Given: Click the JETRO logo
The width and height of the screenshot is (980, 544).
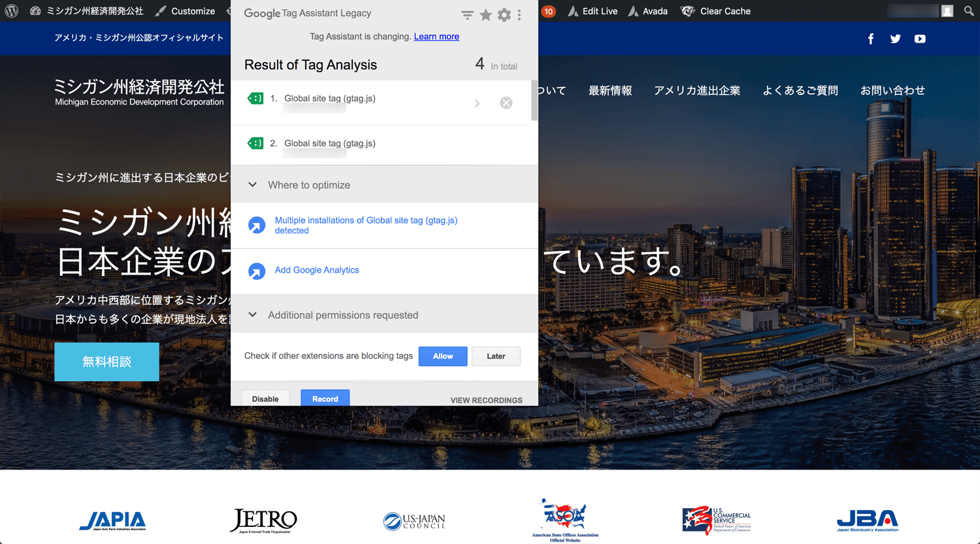Looking at the screenshot, I should (264, 520).
